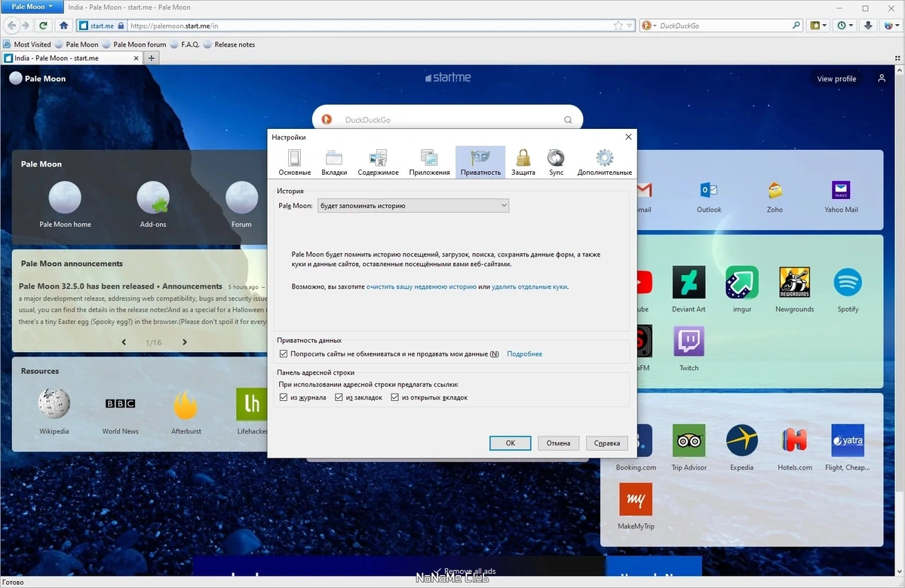This screenshot has height=588, width=905.
Task: Click the DuckDuckGo toolbar search field
Action: pyautogui.click(x=724, y=26)
